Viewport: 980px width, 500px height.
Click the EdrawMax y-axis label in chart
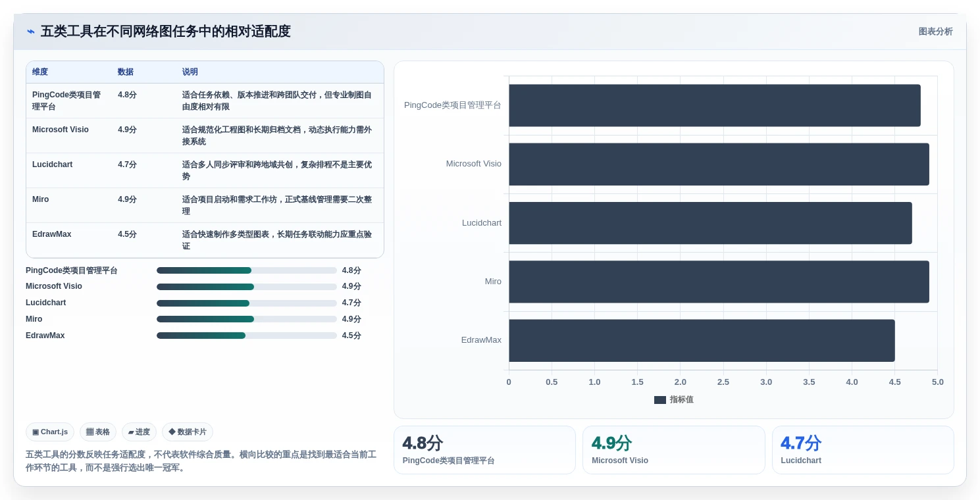coord(481,340)
